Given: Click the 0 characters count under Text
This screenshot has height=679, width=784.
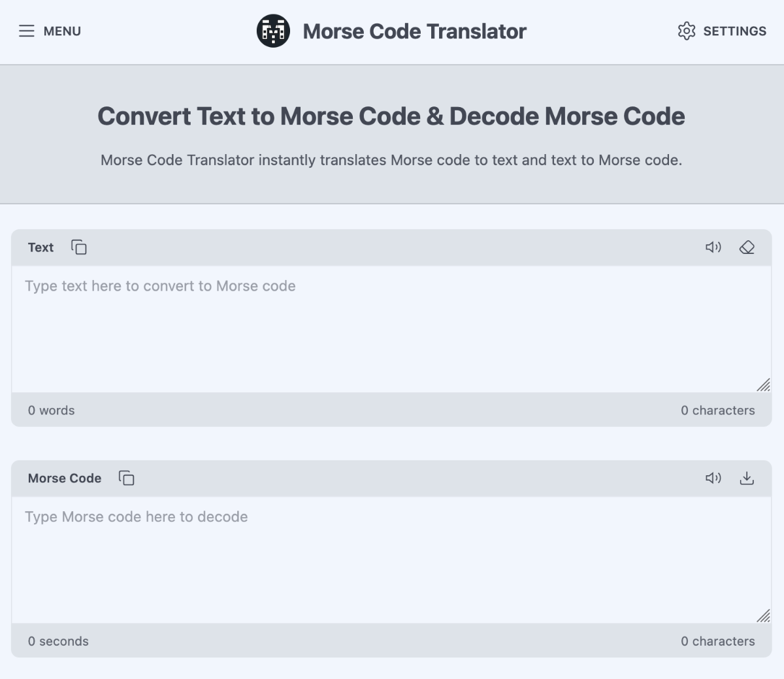Looking at the screenshot, I should [718, 410].
